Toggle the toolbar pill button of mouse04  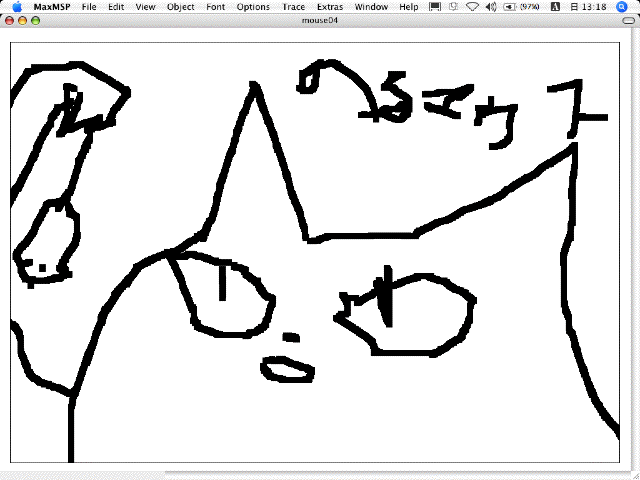[x=629, y=20]
